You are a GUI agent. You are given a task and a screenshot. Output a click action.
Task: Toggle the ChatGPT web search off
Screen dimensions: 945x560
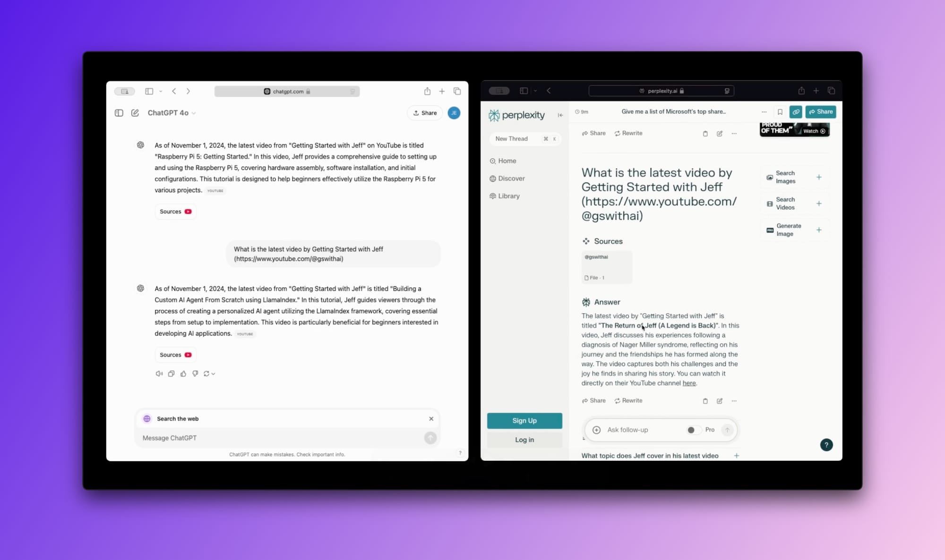[x=431, y=419]
